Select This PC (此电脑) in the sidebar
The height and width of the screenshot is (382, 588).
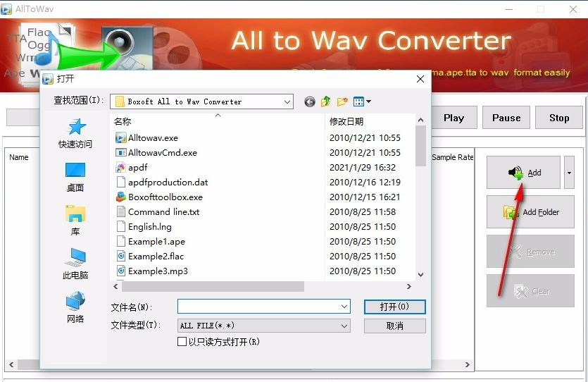point(75,264)
